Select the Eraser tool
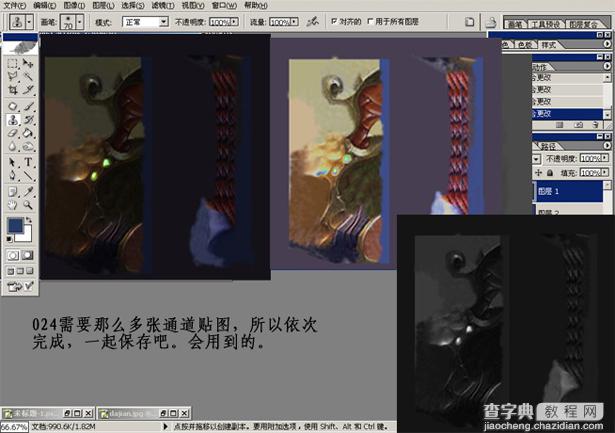Screen dimensions: 615x433 pyautogui.click(x=12, y=133)
